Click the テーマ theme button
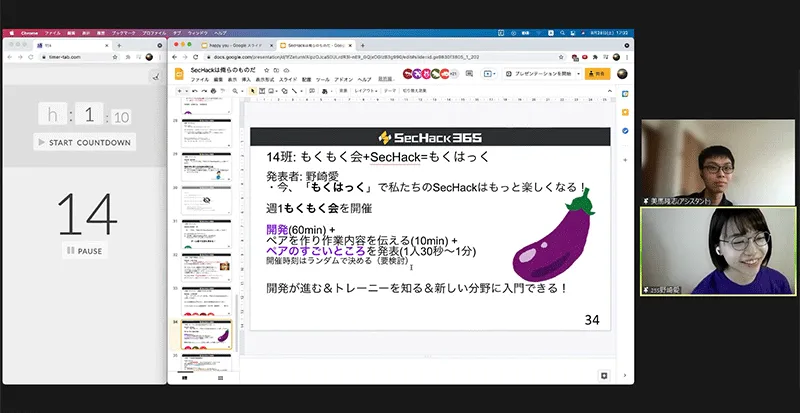Screen dimensions: 800x413 (x=390, y=91)
